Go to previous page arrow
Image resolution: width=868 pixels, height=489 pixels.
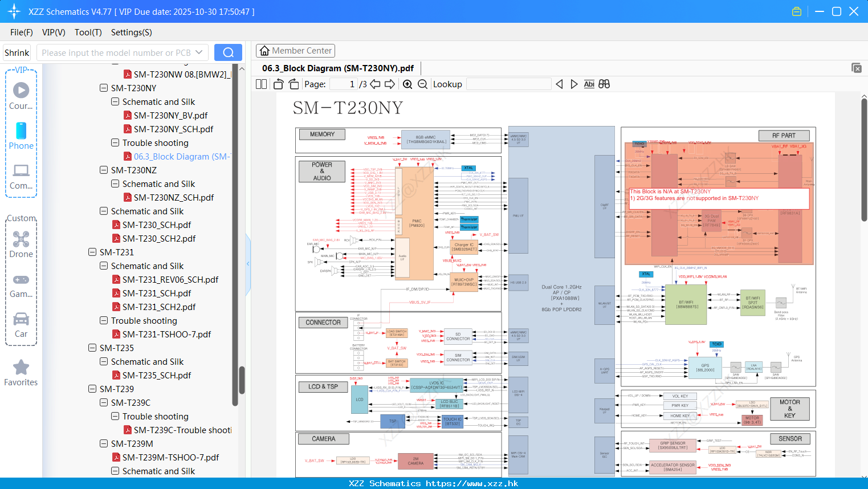point(375,84)
